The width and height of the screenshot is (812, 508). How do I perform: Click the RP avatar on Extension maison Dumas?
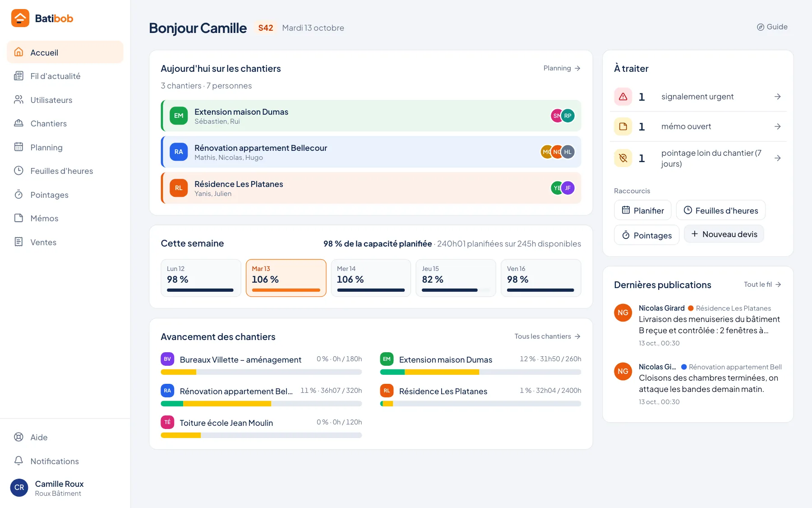[568, 116]
